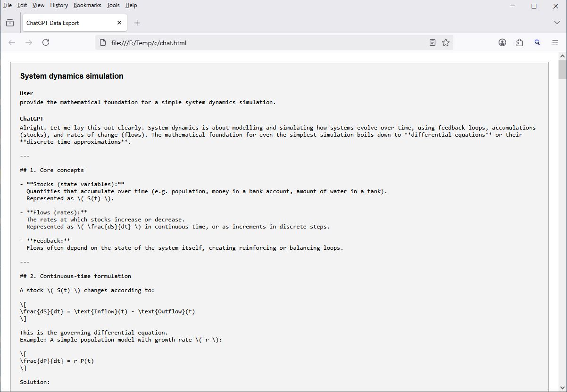567x392 pixels.
Task: Click the Firefox View icon
Action: 10,23
